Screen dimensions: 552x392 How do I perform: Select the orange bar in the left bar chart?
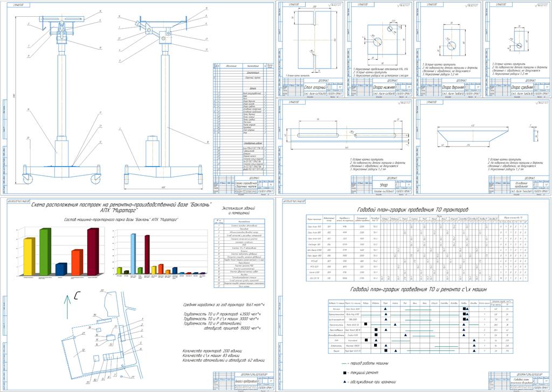point(77,263)
